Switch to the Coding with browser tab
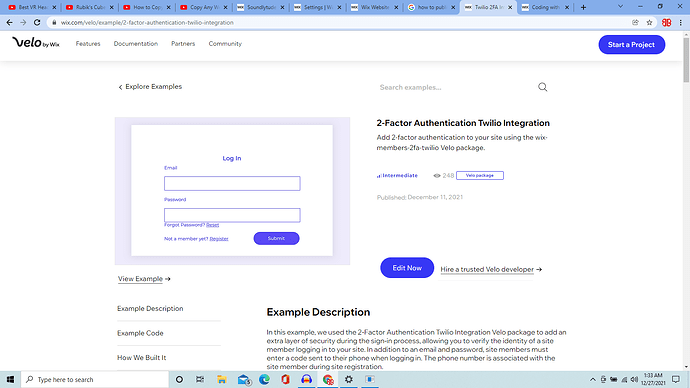Viewport: 690px width, 388px height. 545,7
